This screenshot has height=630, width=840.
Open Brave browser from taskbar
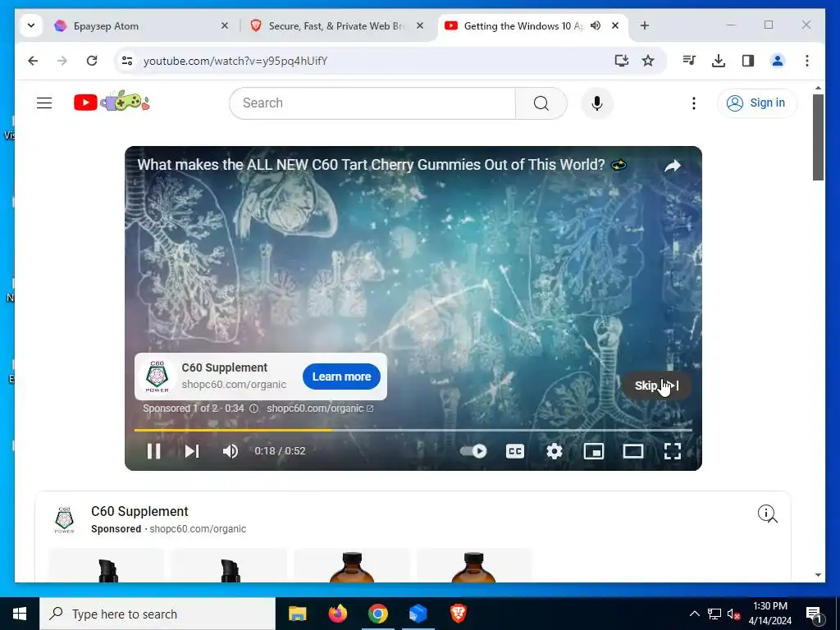tap(458, 614)
